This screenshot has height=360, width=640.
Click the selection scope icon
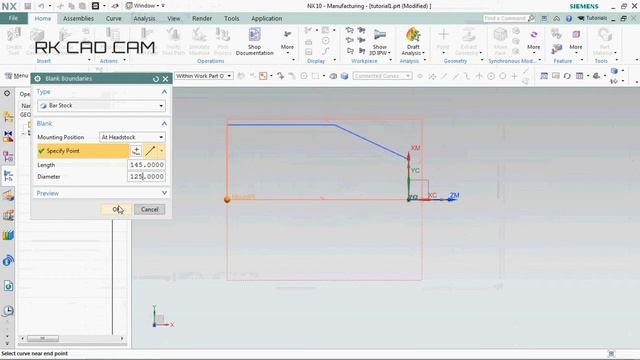tap(263, 76)
